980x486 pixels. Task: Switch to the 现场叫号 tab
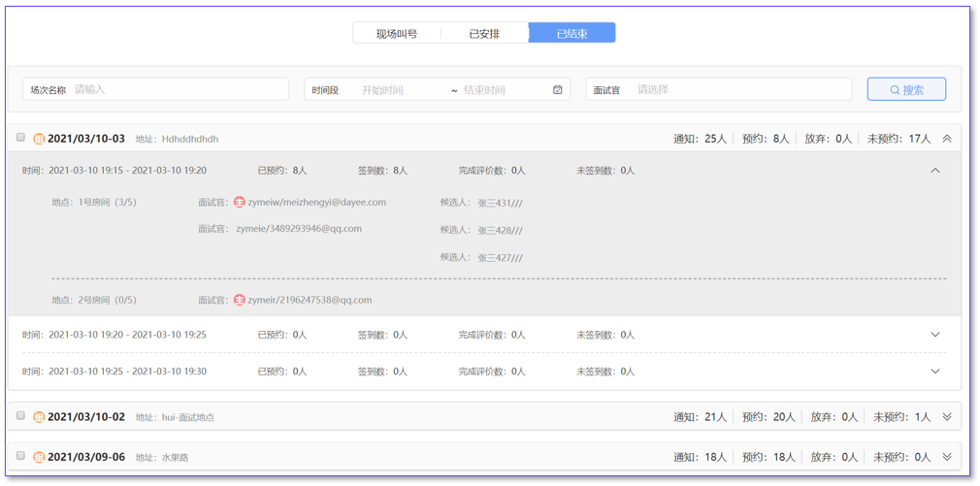coord(397,34)
